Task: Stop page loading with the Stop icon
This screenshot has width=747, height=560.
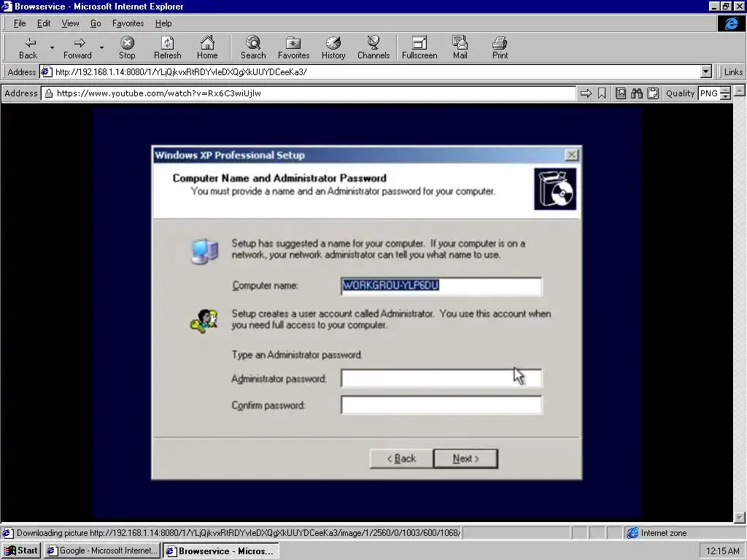Action: click(x=127, y=47)
